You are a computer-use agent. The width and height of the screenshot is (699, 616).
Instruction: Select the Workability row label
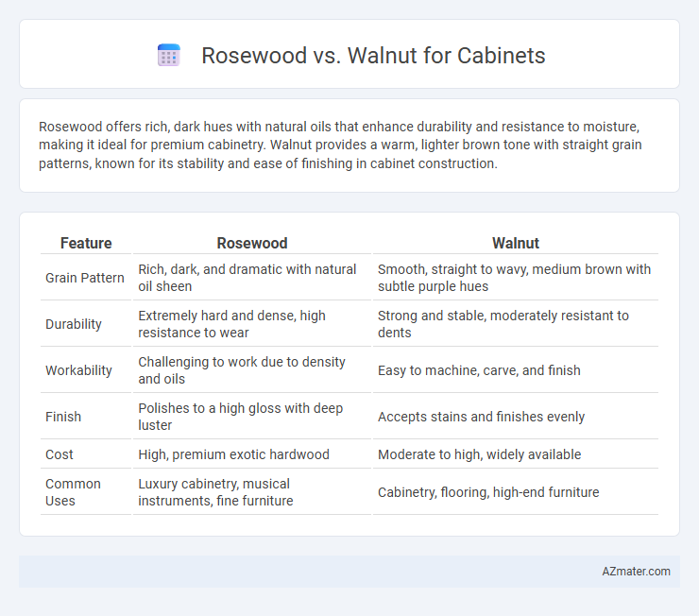click(78, 370)
